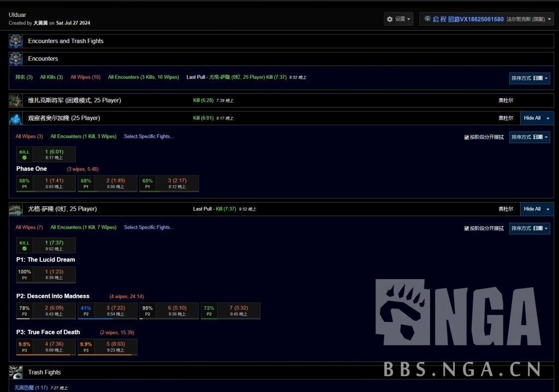Expand the Hide All dropdown arrow for 观察者奥尔加隆

(548, 118)
